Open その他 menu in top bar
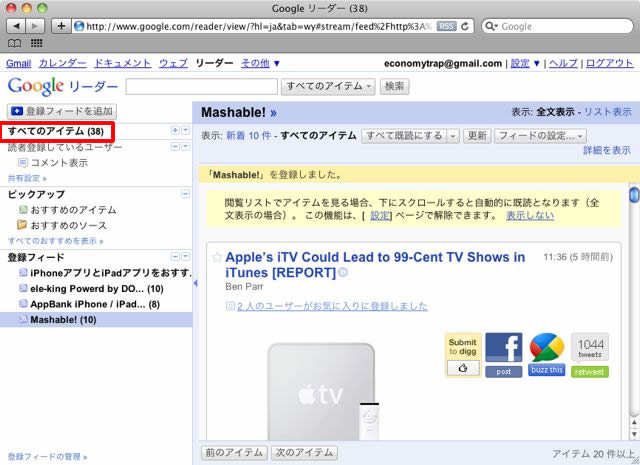This screenshot has width=640, height=465. pyautogui.click(x=260, y=63)
